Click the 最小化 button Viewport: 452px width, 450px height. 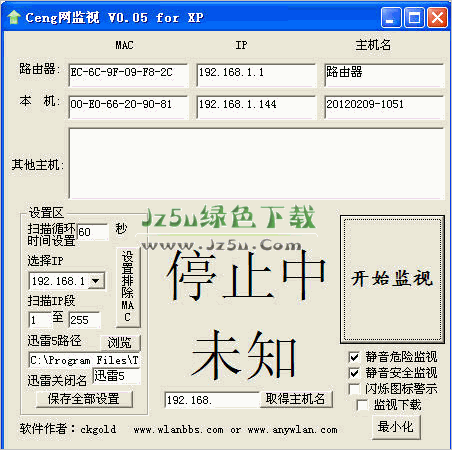pyautogui.click(x=396, y=427)
